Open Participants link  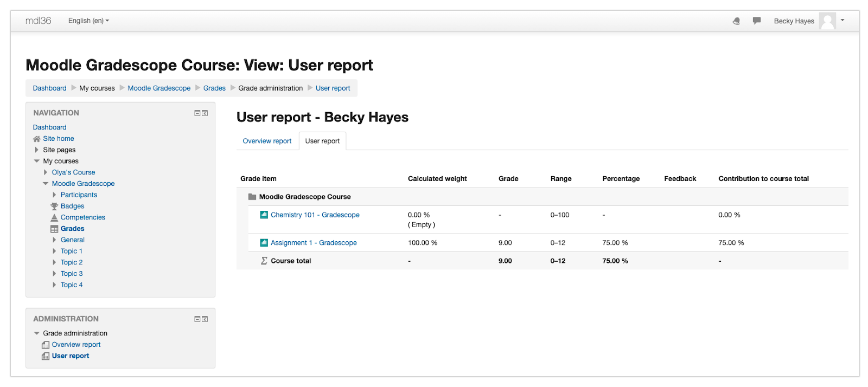[x=79, y=195]
